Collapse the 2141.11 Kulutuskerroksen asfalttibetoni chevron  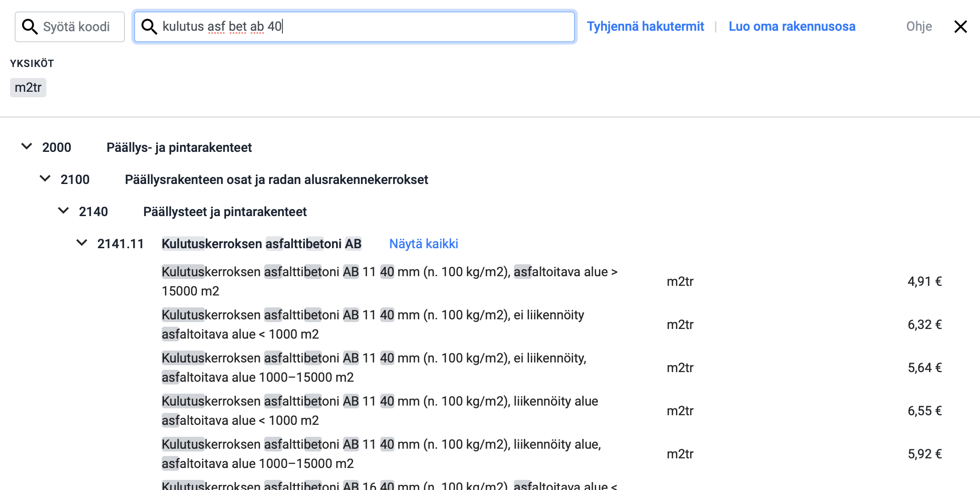82,243
